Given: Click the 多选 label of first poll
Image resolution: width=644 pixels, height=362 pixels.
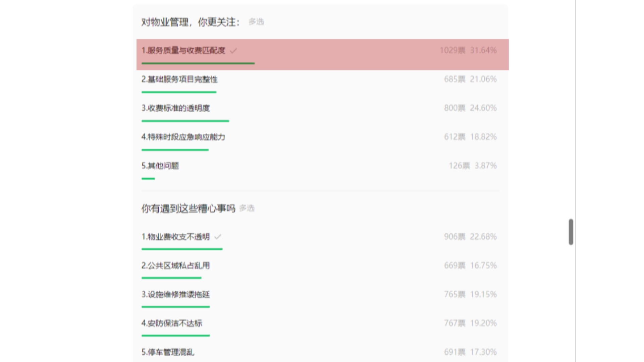Looking at the screenshot, I should point(256,22).
